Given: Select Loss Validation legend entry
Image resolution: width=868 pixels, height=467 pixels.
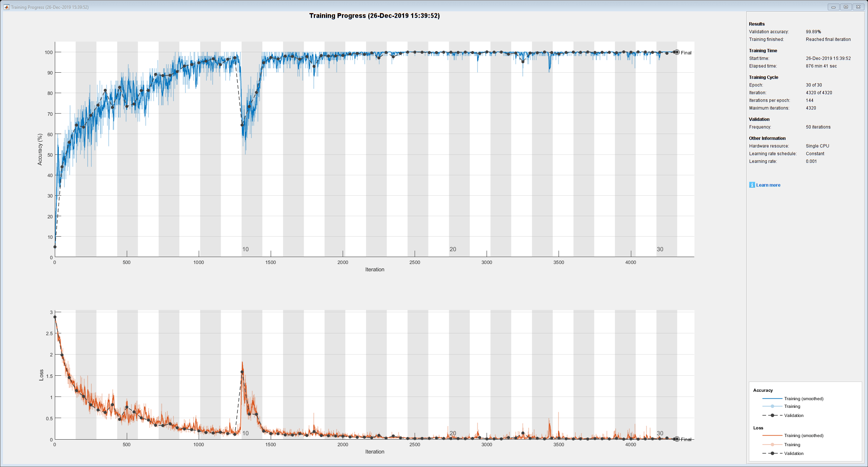Looking at the screenshot, I should pos(793,453).
